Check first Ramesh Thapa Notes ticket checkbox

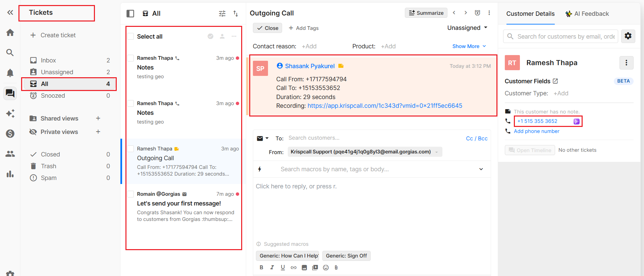[x=130, y=58]
